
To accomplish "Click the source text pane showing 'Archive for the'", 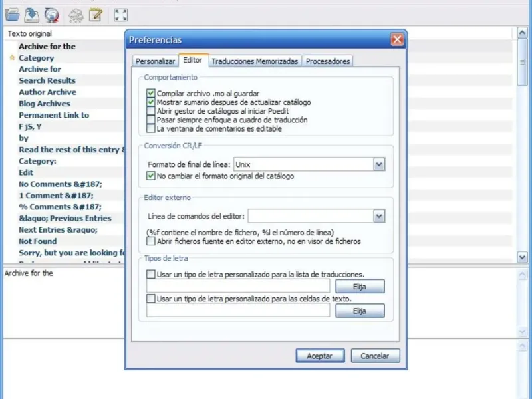I will coord(65,302).
